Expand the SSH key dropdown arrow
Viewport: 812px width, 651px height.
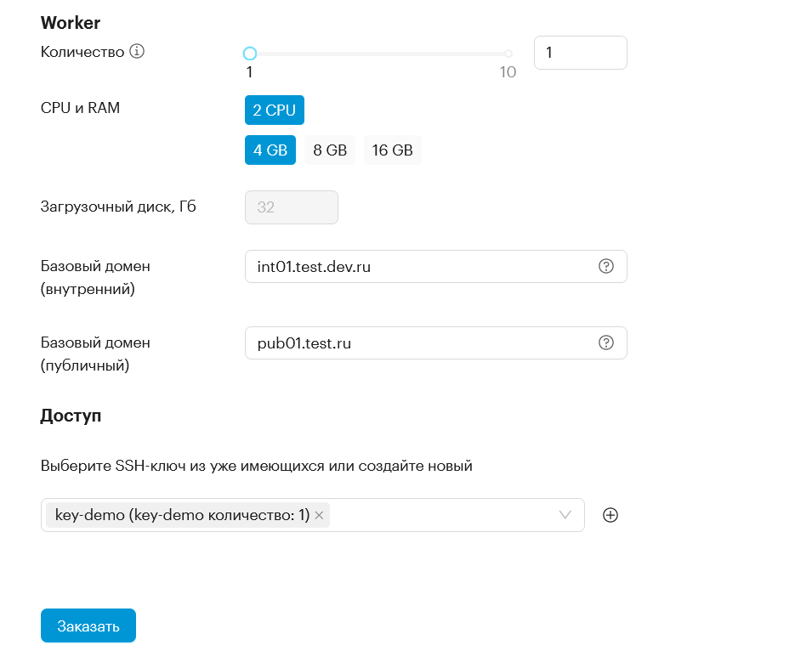tap(565, 515)
